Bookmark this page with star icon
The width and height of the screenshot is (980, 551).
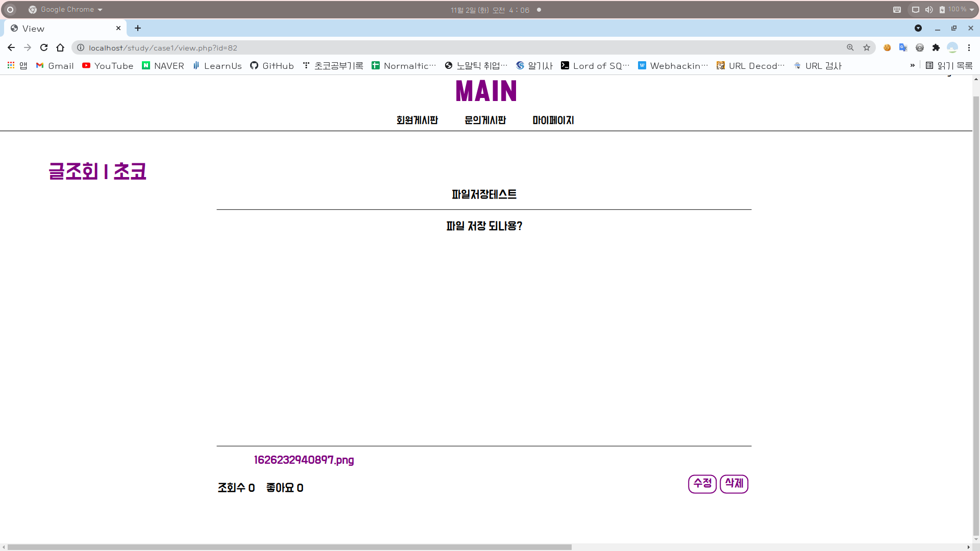tap(867, 47)
